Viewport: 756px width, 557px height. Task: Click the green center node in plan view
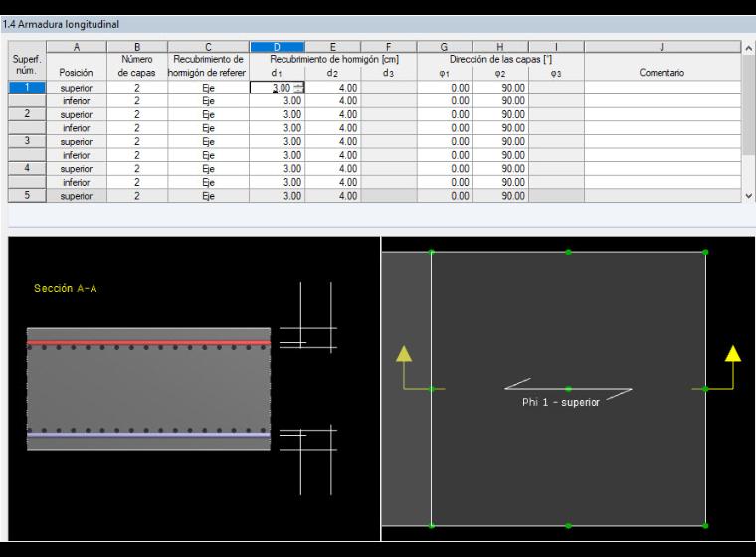click(x=568, y=389)
